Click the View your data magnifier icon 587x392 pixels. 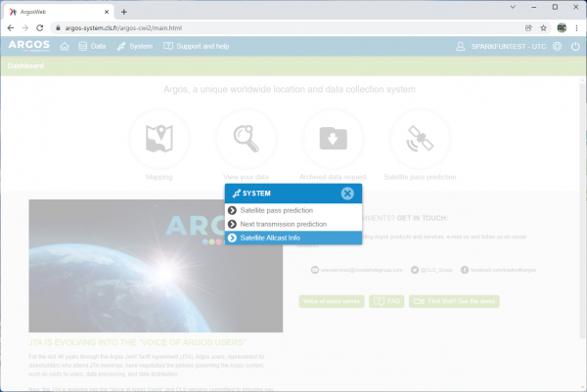pos(246,139)
